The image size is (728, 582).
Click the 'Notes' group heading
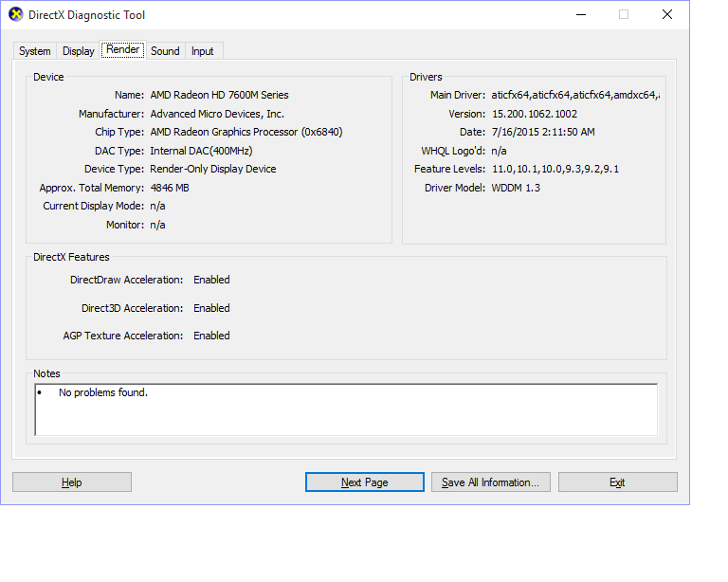46,373
